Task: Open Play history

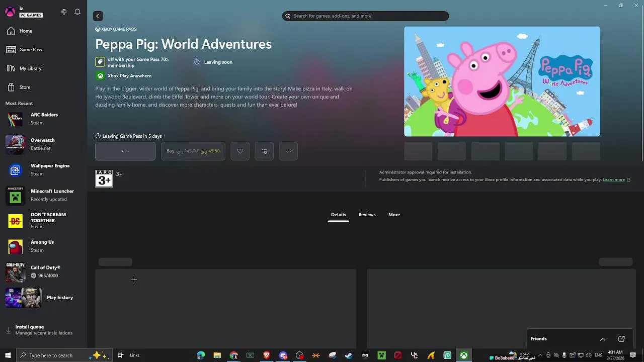Action: 43,298
